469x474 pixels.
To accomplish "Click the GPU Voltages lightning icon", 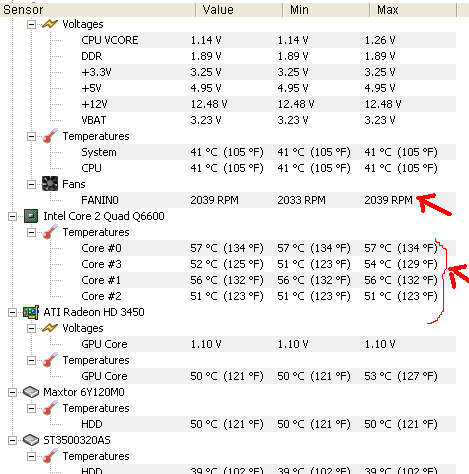I will click(x=50, y=328).
